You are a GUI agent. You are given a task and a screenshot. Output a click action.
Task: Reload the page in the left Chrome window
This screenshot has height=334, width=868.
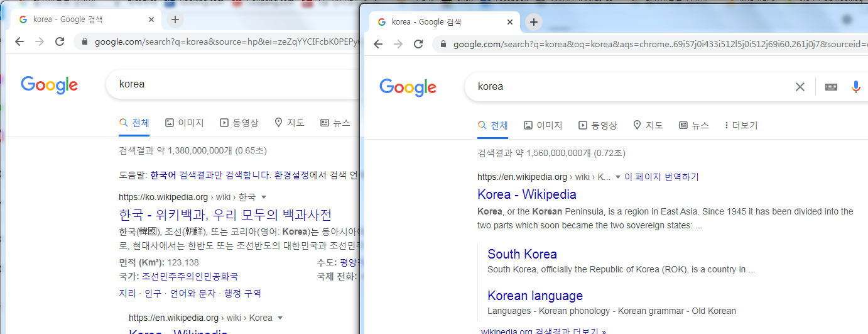60,42
